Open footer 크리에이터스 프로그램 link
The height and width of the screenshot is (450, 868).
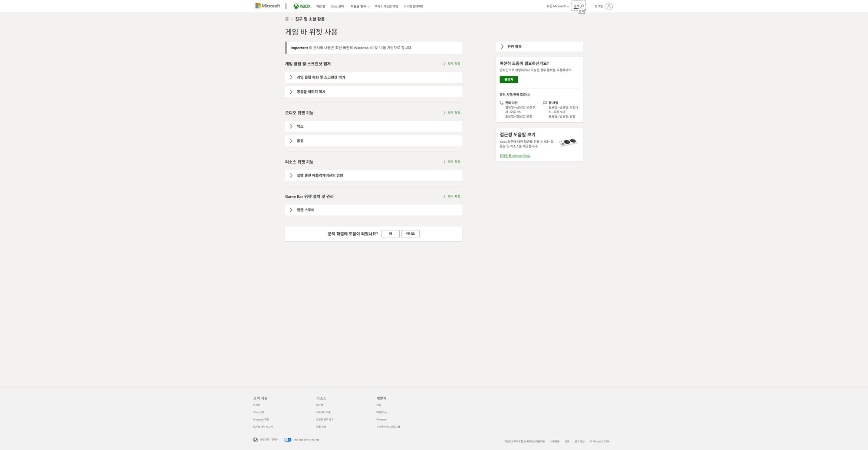pos(388,427)
